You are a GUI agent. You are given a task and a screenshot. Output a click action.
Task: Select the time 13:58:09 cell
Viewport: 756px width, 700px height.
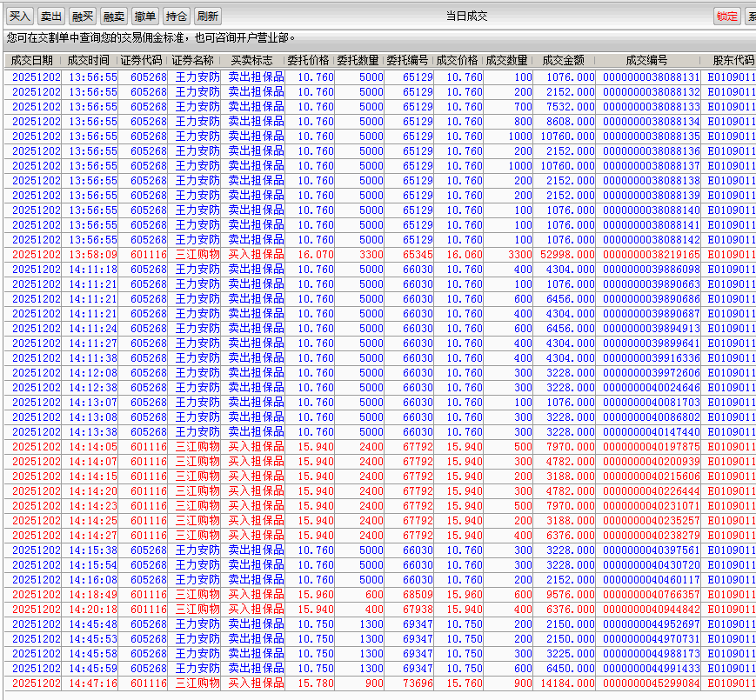[92, 255]
